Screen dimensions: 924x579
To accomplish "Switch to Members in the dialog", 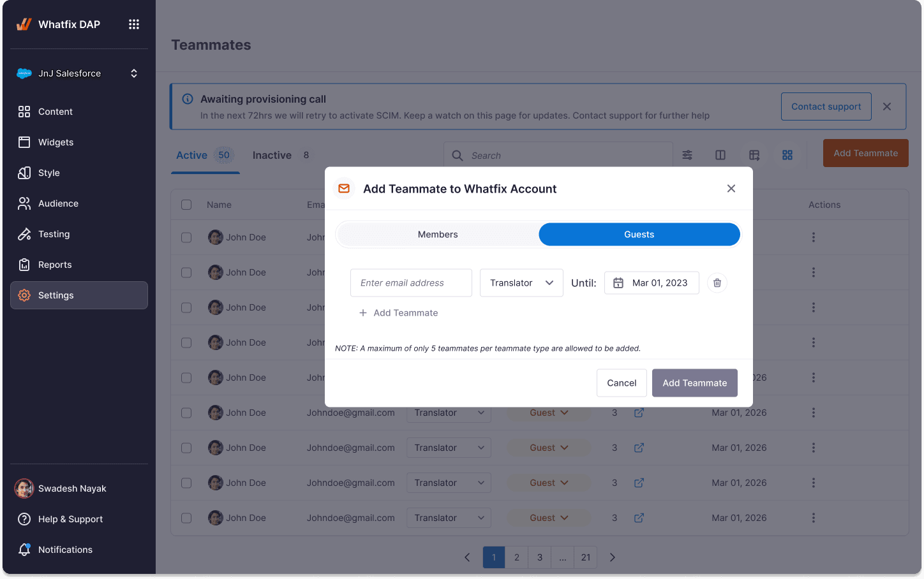I will 438,234.
